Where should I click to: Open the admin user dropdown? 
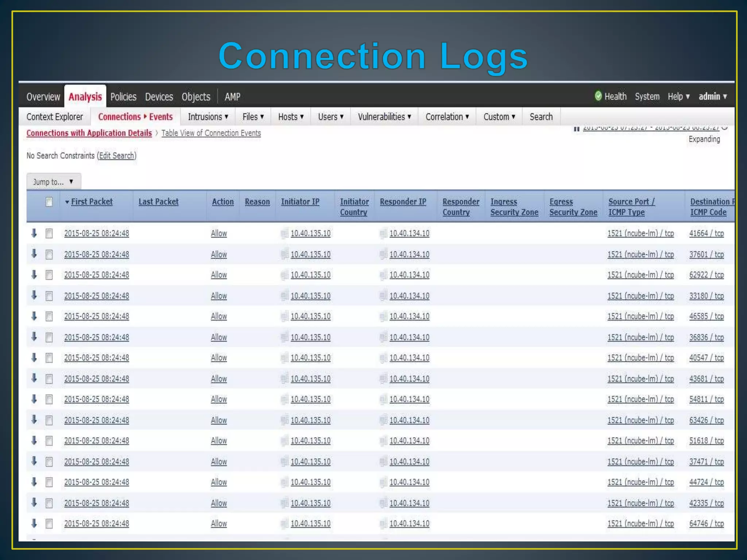click(x=713, y=96)
